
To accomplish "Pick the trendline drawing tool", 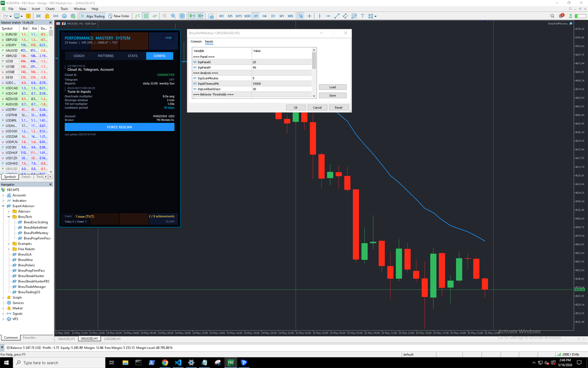I will [x=337, y=16].
